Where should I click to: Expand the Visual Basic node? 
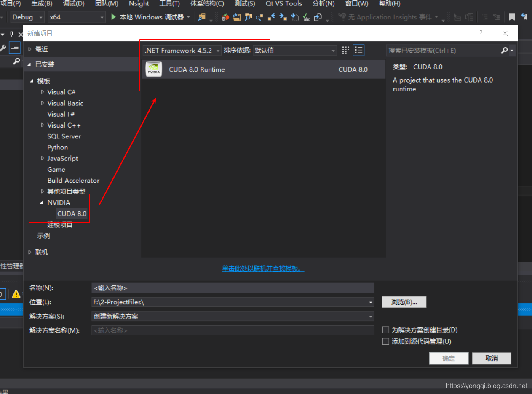pyautogui.click(x=43, y=103)
